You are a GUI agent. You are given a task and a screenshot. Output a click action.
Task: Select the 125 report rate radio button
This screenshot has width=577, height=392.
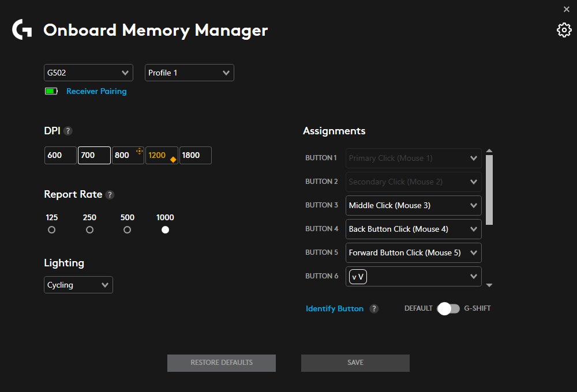[x=51, y=229]
